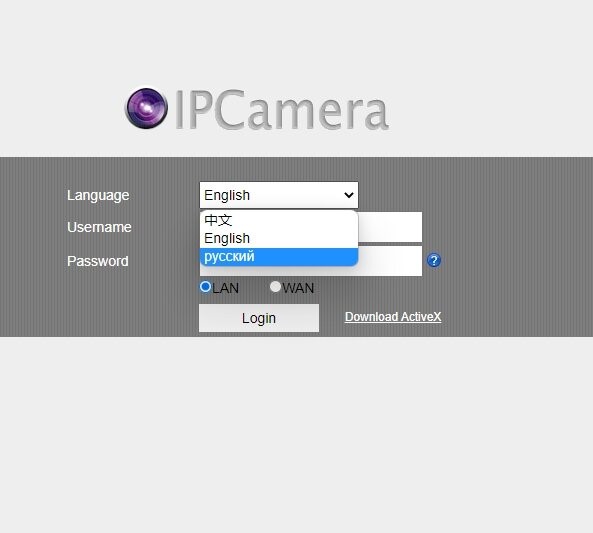Viewport: 593px width, 533px height.
Task: Open the Download ActiveX link
Action: 393,317
